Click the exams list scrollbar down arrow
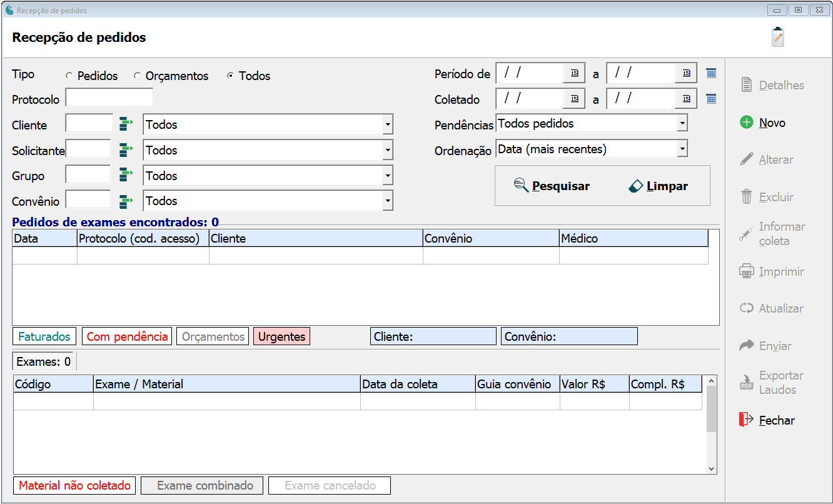 coord(712,468)
